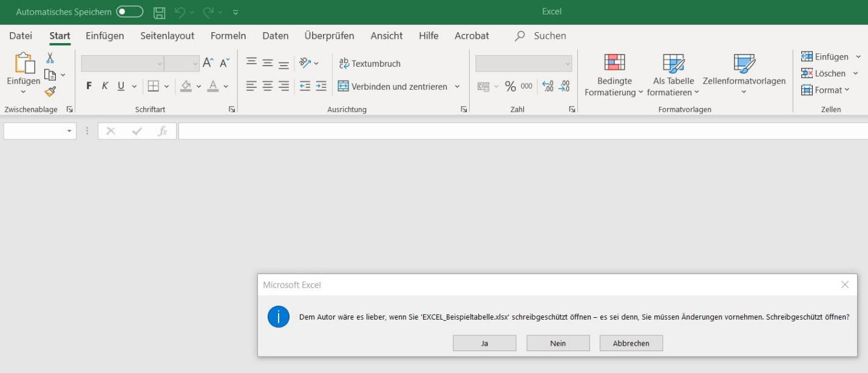The width and height of the screenshot is (868, 373).
Task: Click the Save diskette icon
Action: 159,12
